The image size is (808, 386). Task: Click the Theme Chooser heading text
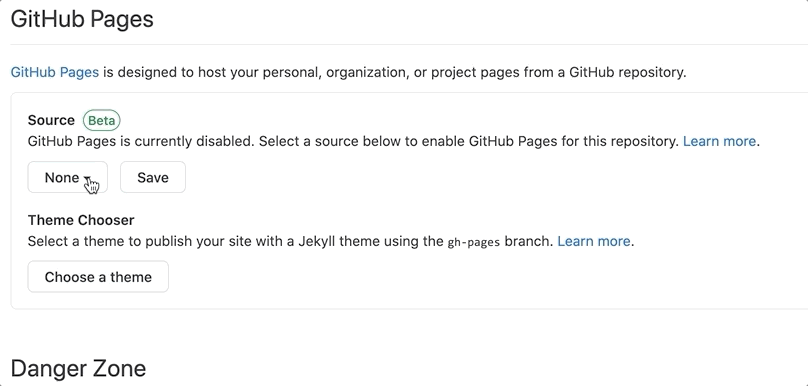click(x=81, y=220)
